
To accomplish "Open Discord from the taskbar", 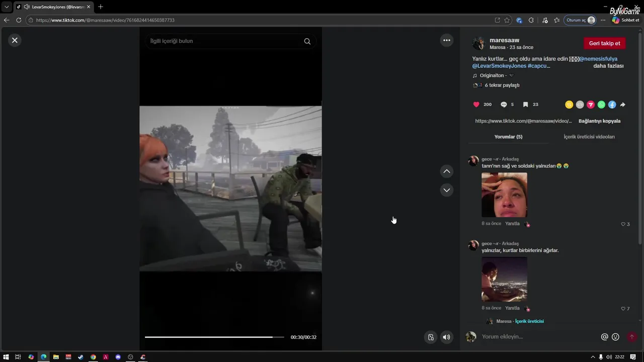I will point(118,357).
